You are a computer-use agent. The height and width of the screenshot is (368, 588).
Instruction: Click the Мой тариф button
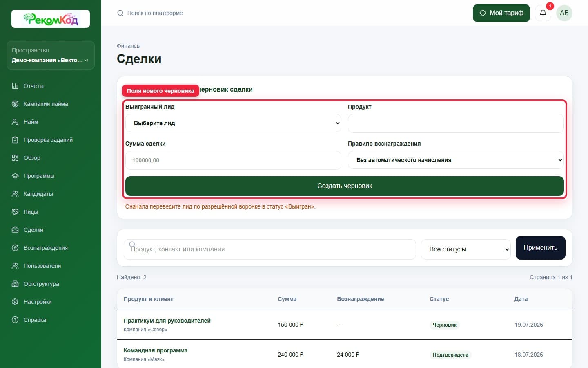[501, 13]
